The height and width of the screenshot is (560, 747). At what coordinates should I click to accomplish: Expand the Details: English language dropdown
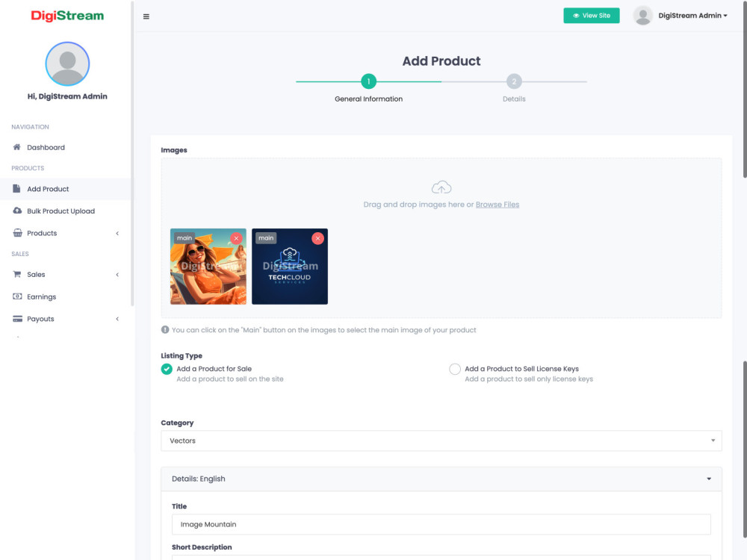point(441,479)
